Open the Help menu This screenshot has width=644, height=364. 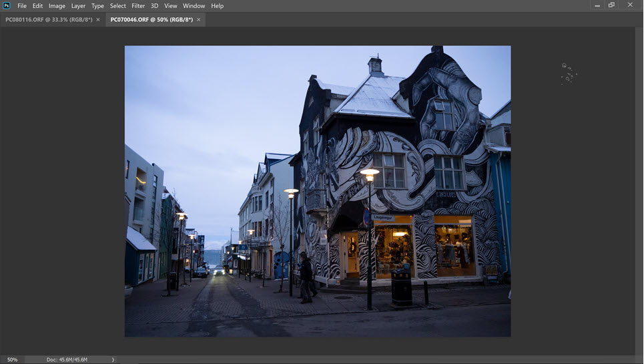(x=218, y=6)
